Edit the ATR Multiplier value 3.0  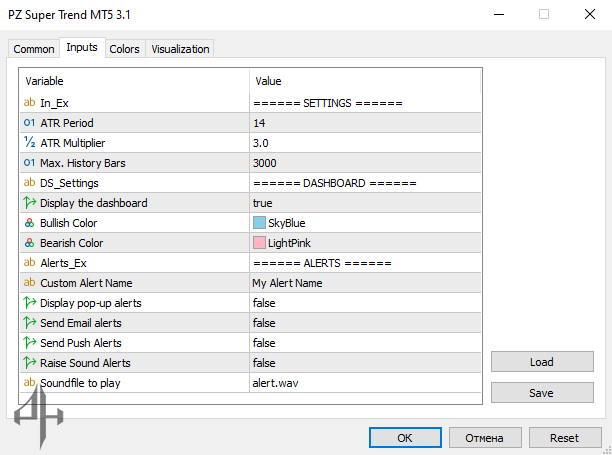(x=260, y=143)
